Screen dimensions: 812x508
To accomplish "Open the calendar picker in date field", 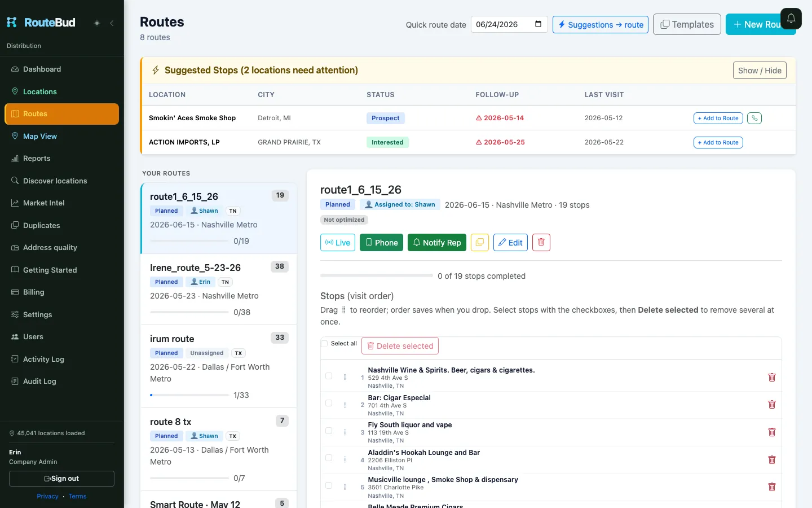I will [538, 24].
